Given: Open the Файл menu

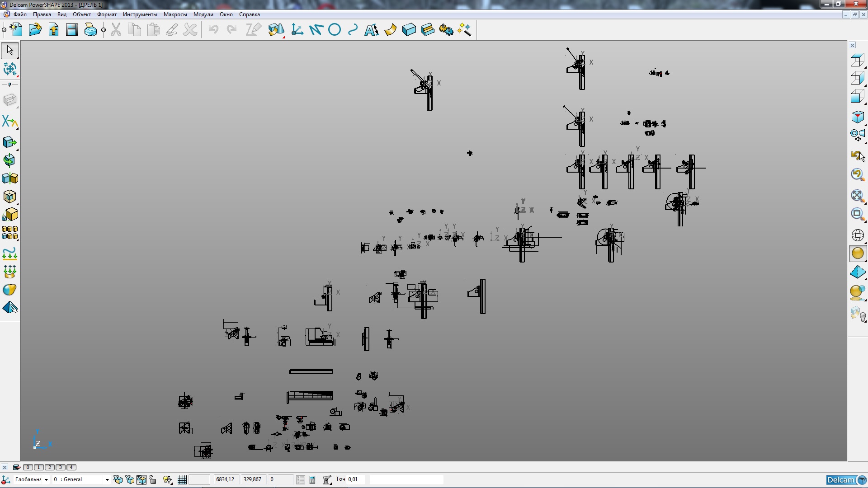Looking at the screenshot, I should click(x=20, y=14).
